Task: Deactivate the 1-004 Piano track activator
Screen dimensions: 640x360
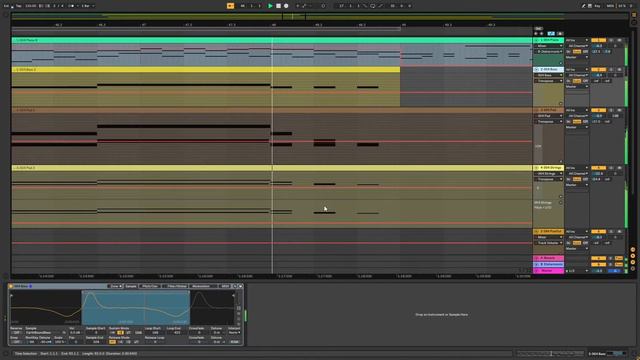Action: [598, 40]
